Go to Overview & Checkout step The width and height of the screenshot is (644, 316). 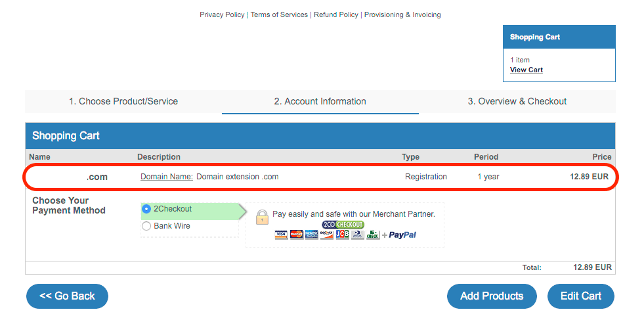pyautogui.click(x=517, y=101)
